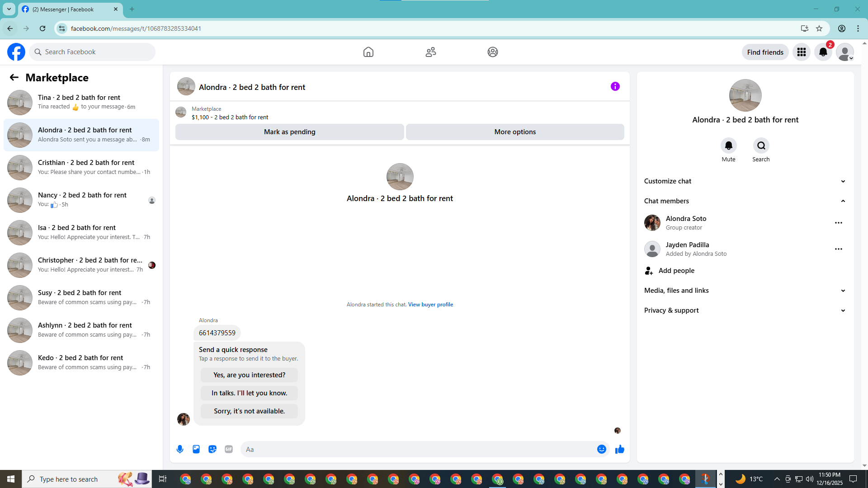Go back from Marketplace chats list
Screen dimensions: 868x488
pos(14,78)
